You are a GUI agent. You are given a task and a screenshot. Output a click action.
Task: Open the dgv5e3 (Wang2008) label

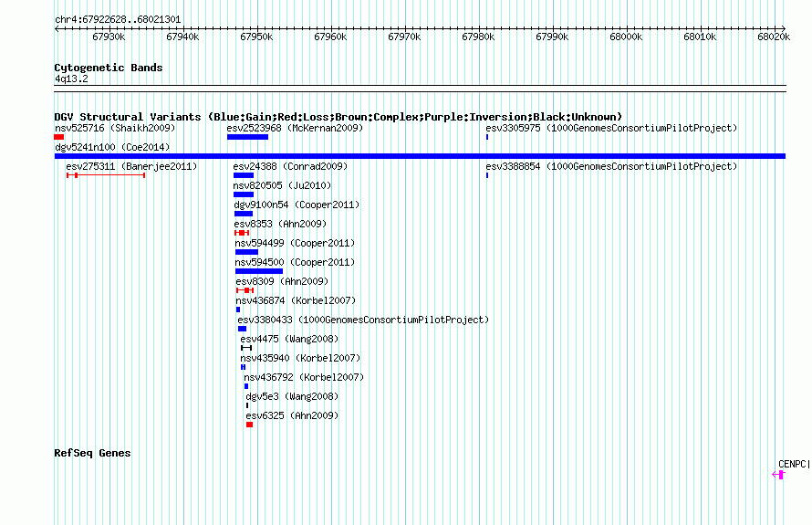coord(292,396)
